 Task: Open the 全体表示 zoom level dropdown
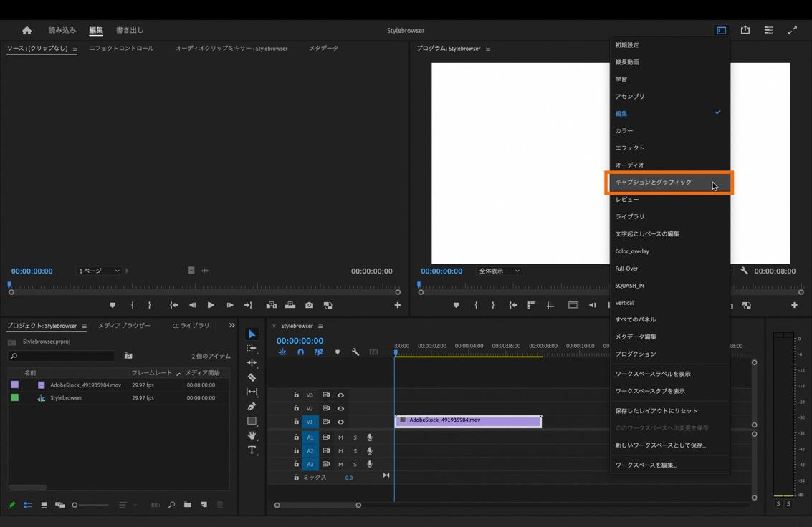coord(499,271)
